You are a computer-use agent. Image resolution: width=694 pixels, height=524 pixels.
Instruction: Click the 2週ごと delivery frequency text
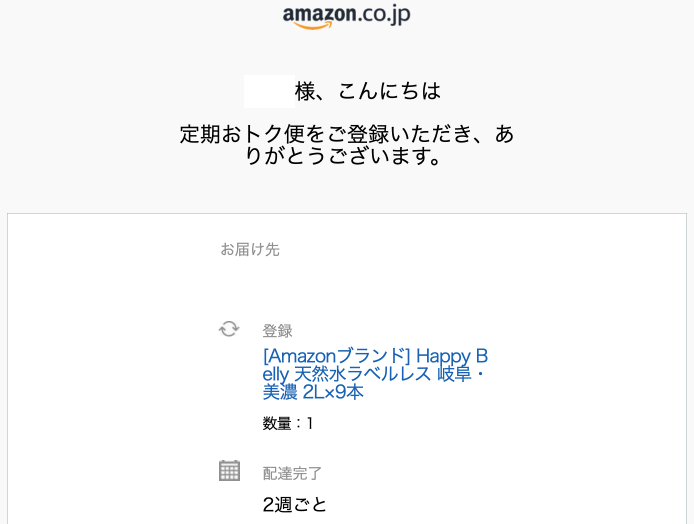294,504
